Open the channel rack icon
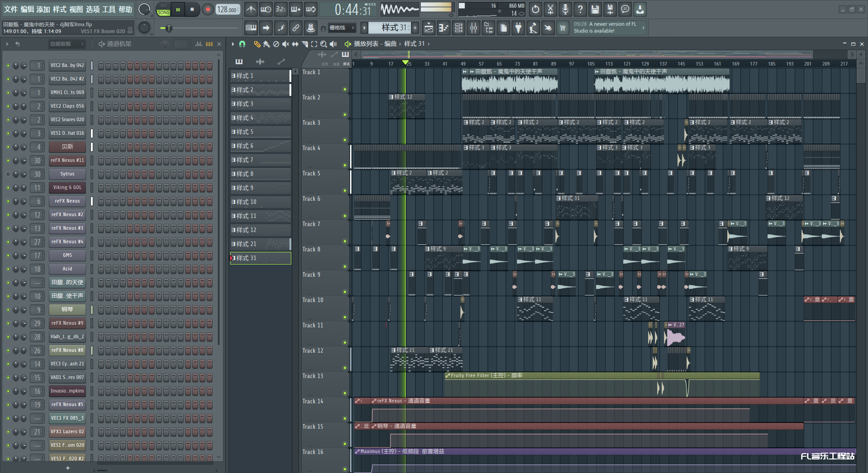Screen dimensions: 868x473 pyautogui.click(x=459, y=28)
